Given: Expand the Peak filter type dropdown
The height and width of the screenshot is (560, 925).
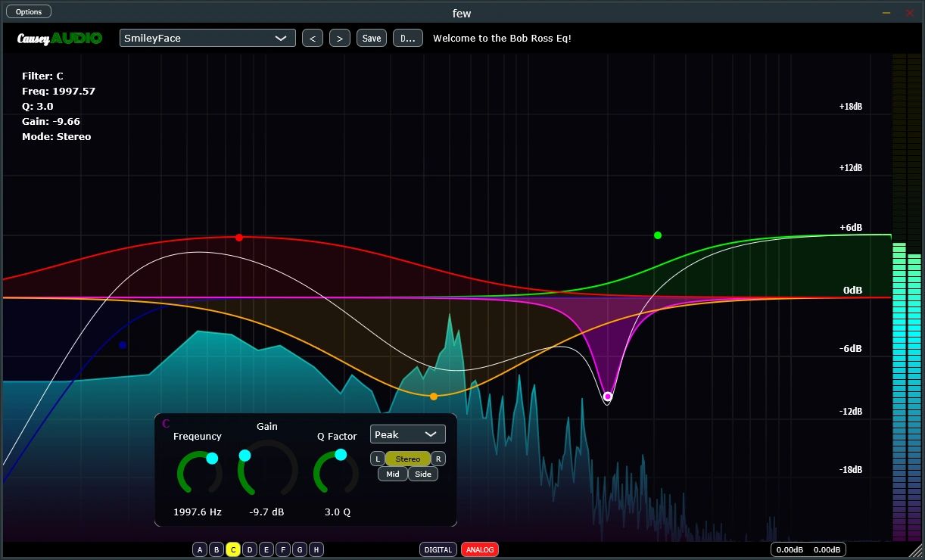Looking at the screenshot, I should pos(407,434).
